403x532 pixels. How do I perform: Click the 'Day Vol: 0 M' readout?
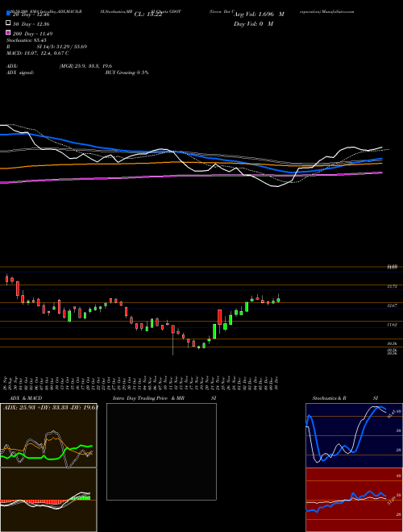pyautogui.click(x=253, y=23)
